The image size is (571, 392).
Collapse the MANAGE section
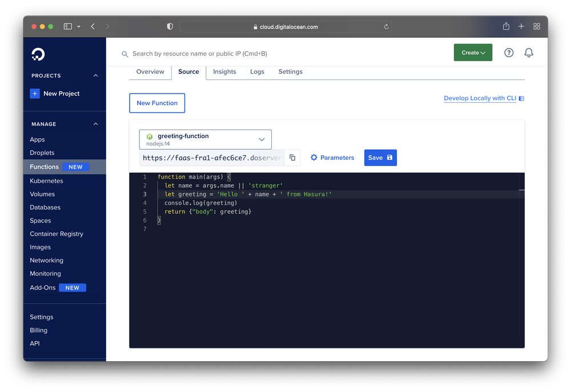pos(95,124)
